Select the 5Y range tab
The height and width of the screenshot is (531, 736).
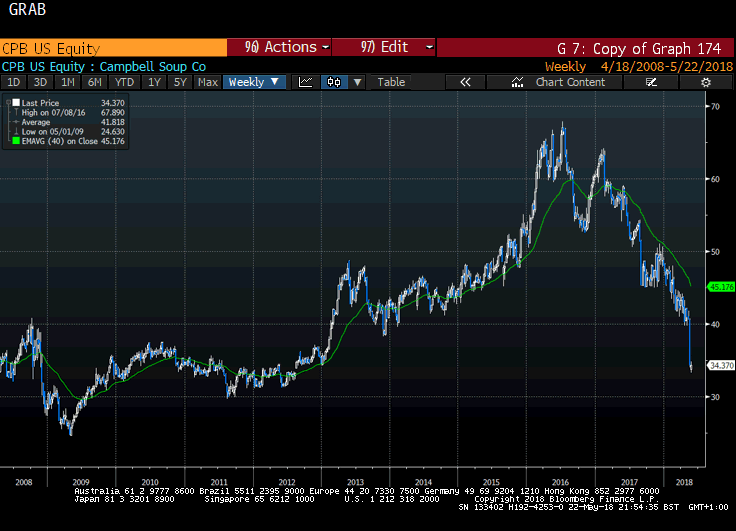(180, 82)
